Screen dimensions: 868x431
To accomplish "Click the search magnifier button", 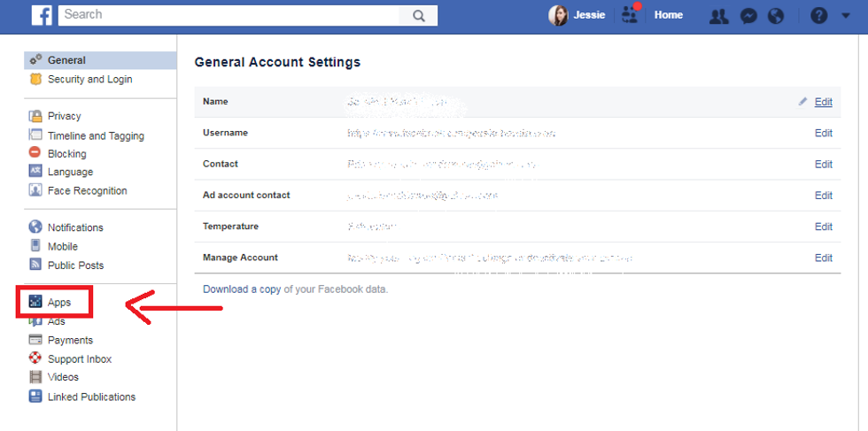I will (419, 15).
